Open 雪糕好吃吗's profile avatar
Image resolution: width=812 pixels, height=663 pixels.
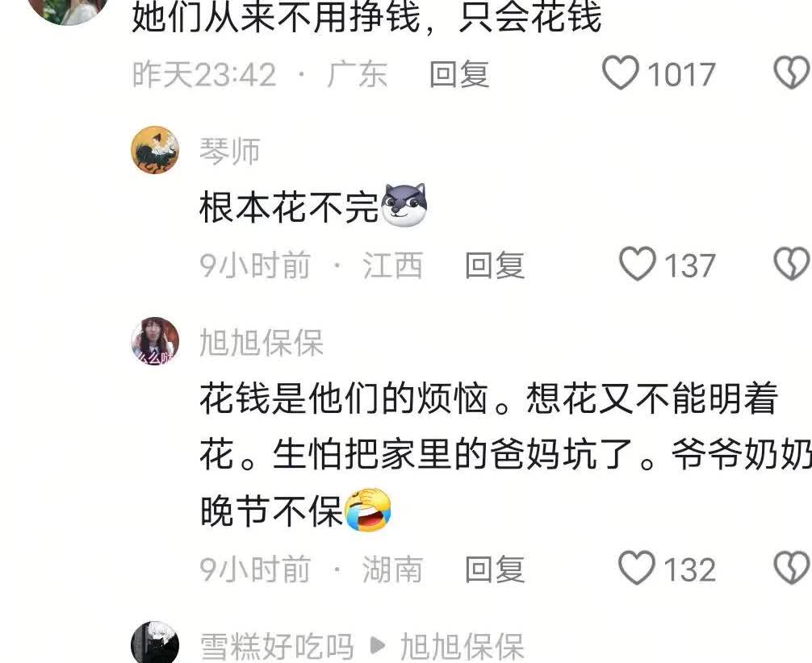(x=155, y=642)
